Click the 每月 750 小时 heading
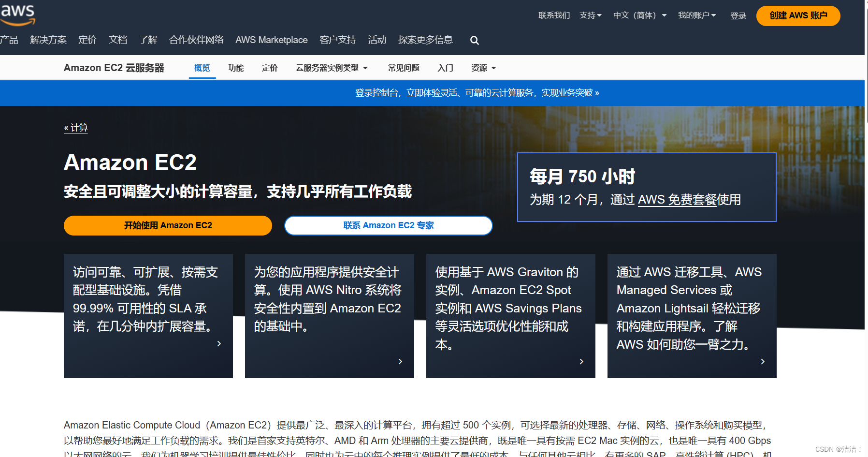Screen dimensions: 868x457 582,177
